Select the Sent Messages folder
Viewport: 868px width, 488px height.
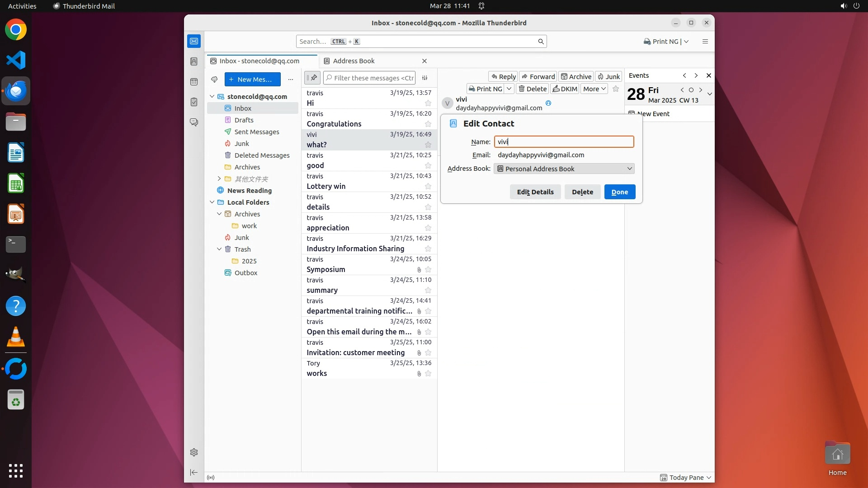pos(256,132)
